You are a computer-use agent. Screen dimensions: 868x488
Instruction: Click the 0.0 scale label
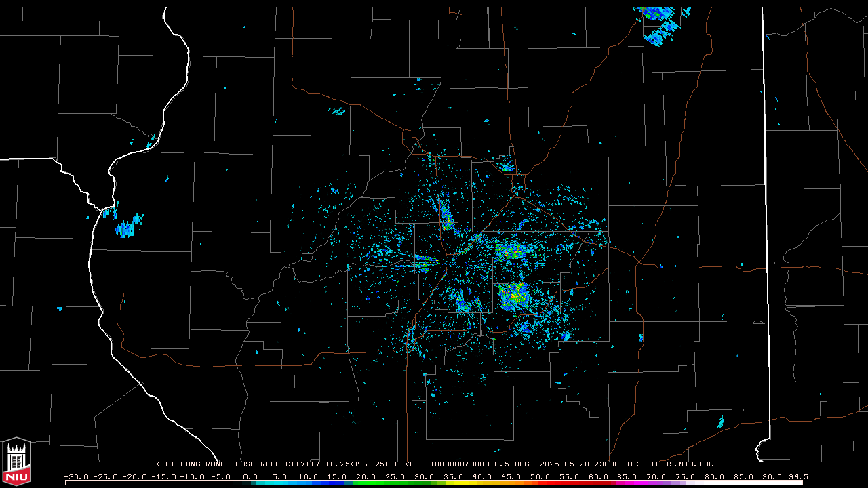tap(250, 477)
